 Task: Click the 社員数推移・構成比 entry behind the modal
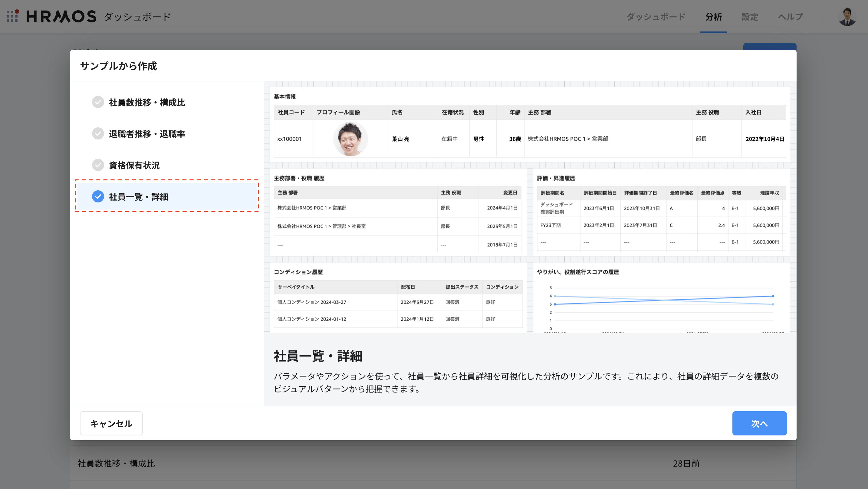(116, 463)
